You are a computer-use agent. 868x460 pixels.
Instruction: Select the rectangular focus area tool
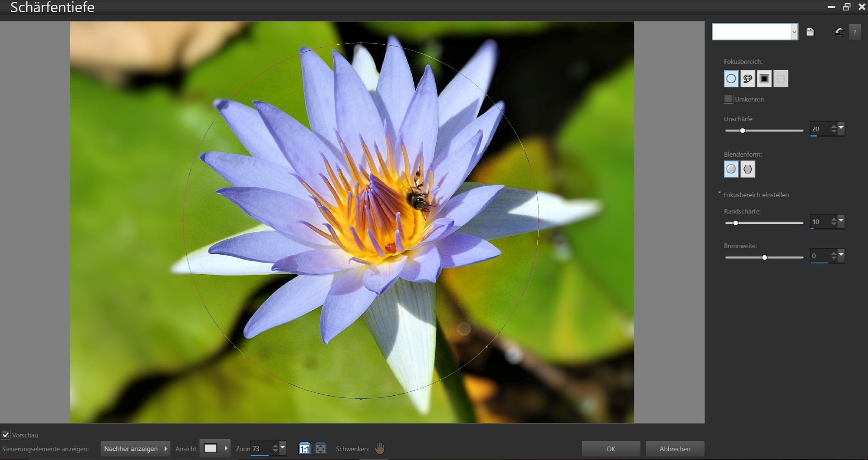[x=764, y=79]
